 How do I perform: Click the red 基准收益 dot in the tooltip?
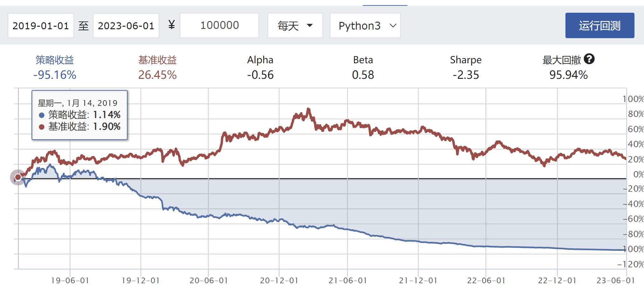coord(42,127)
